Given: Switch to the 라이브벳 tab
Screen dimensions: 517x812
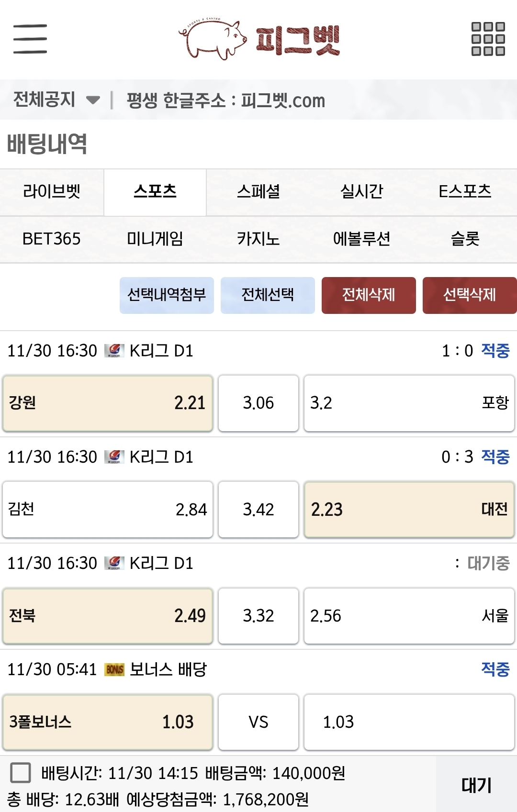Looking at the screenshot, I should (52, 192).
